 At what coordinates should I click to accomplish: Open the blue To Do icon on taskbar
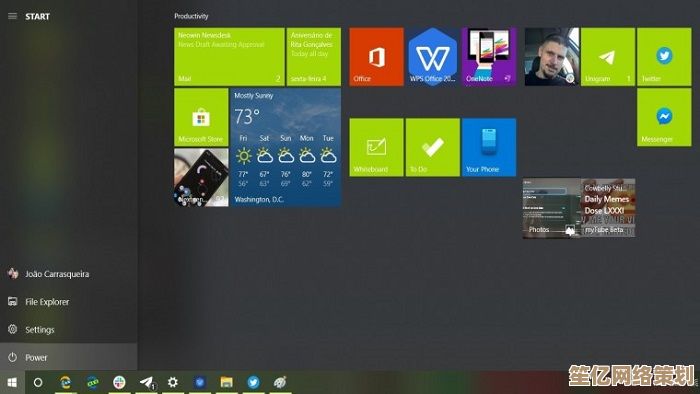pos(200,382)
